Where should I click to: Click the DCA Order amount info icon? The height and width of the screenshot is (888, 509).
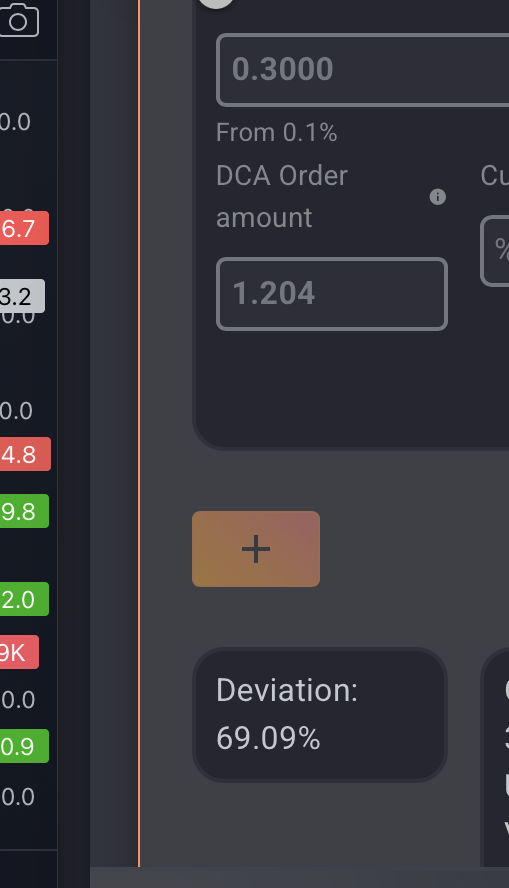[x=438, y=197]
